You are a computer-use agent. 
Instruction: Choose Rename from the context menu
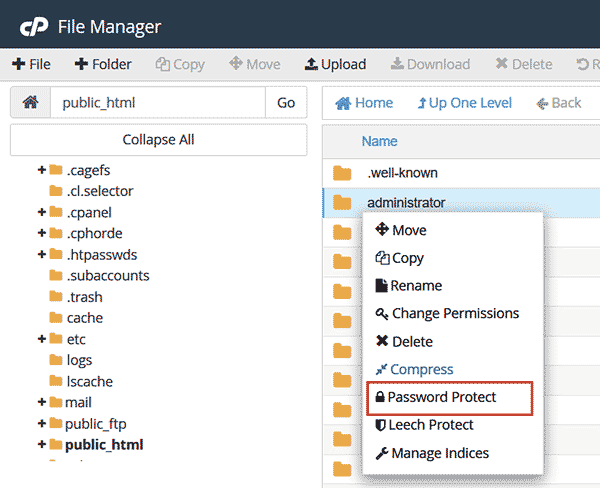click(408, 286)
